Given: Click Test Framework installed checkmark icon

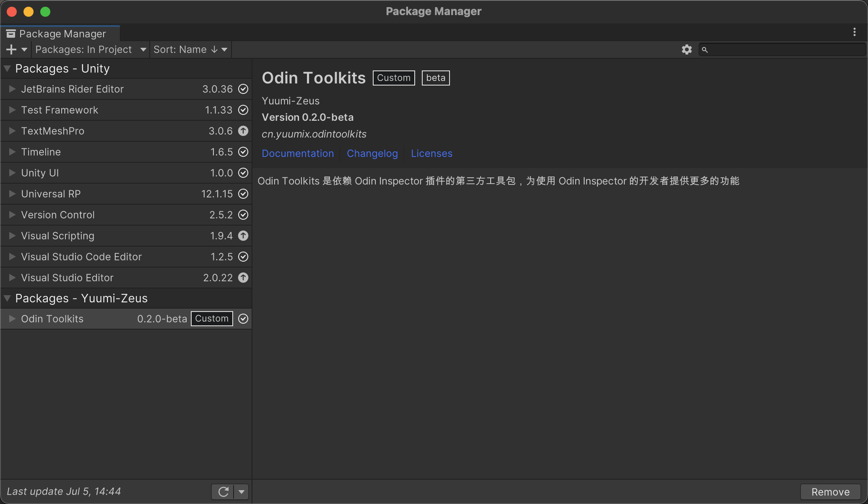Looking at the screenshot, I should point(243,110).
